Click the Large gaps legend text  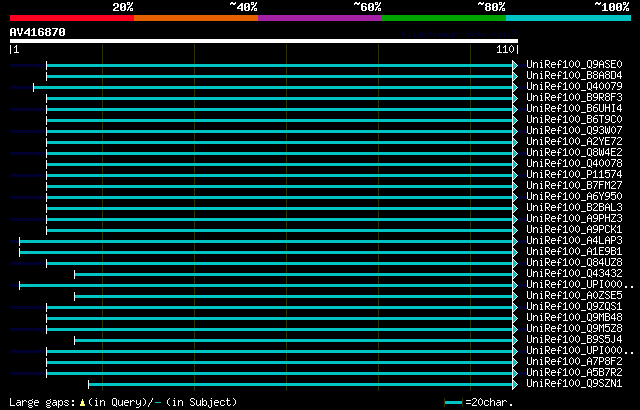point(123,403)
